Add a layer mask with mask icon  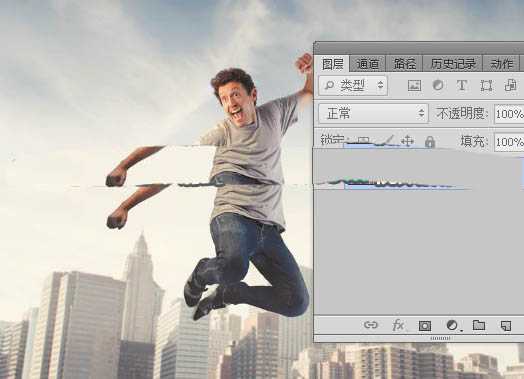coord(425,326)
